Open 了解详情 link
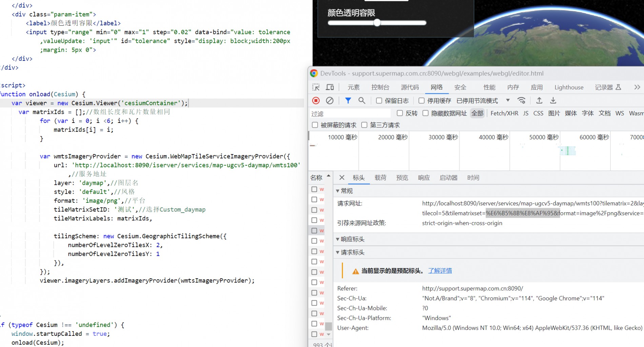Screen dimensions: 644x347 (x=440, y=270)
